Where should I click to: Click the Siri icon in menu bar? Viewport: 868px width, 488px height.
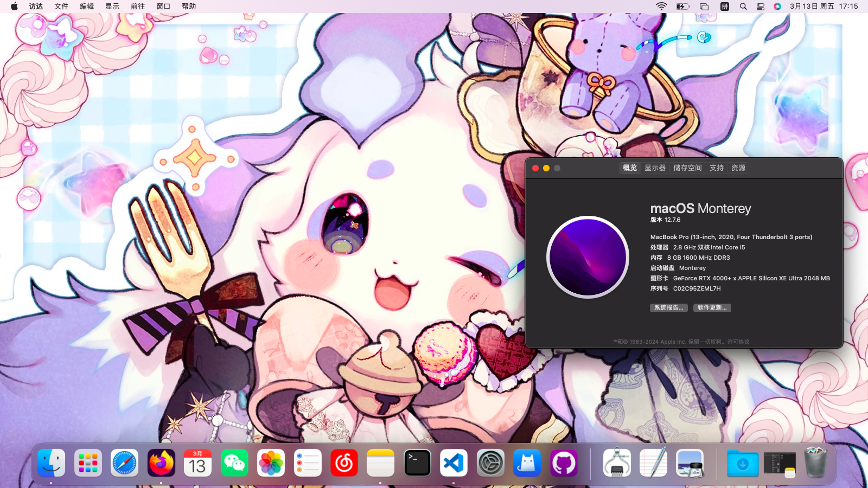777,7
